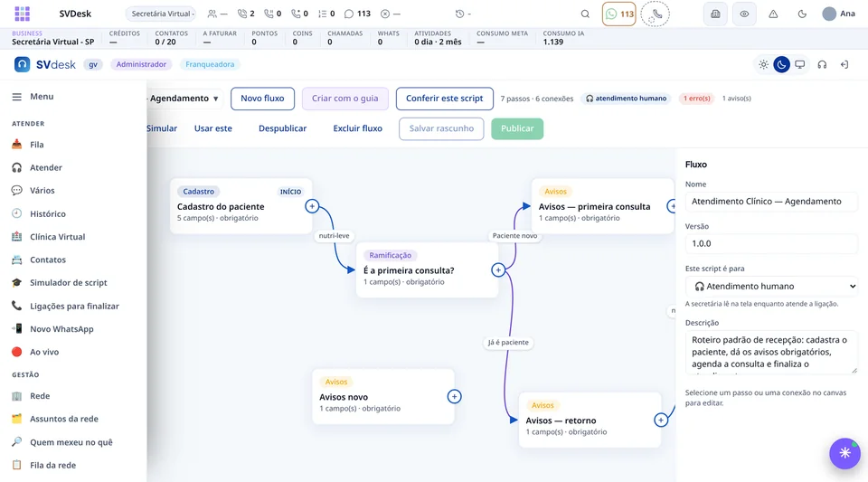Click the Simular link
868x482 pixels.
(x=162, y=128)
